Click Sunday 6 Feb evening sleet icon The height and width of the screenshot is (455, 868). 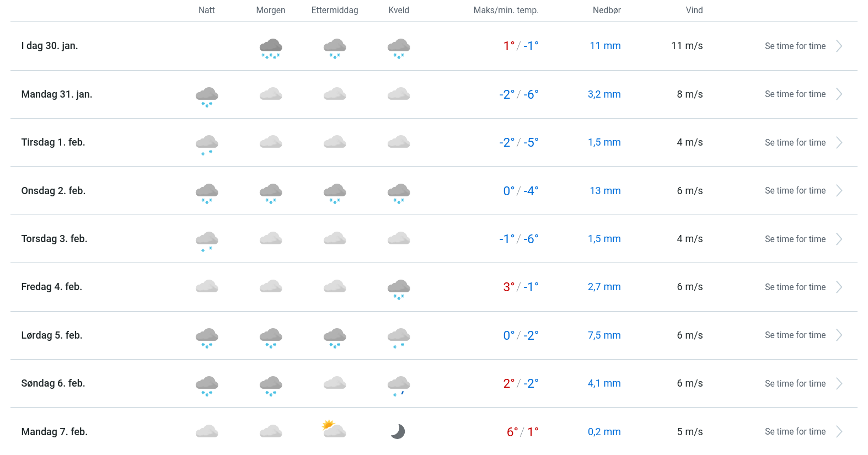click(399, 385)
